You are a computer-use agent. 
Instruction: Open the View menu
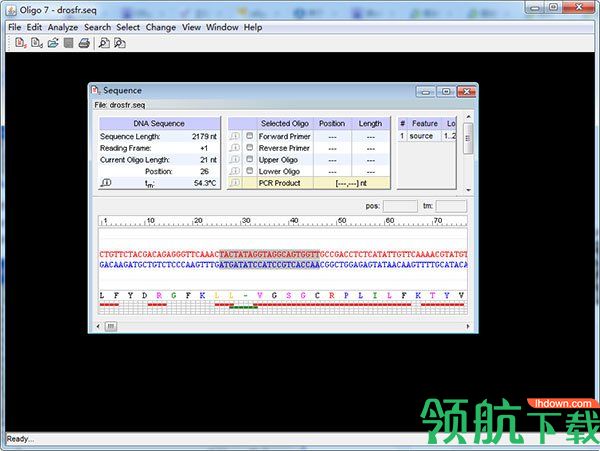[191, 27]
